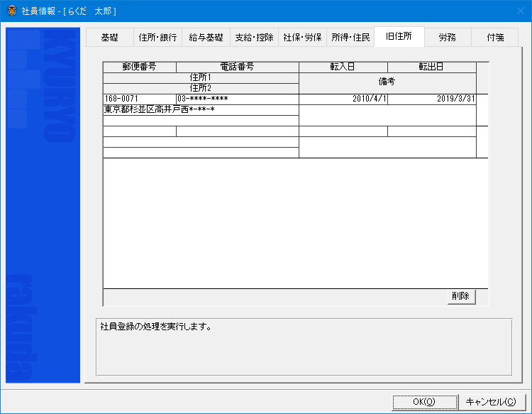Viewport: 532px width, 414px height.
Task: Click the 備考 column header
Action: click(x=387, y=83)
